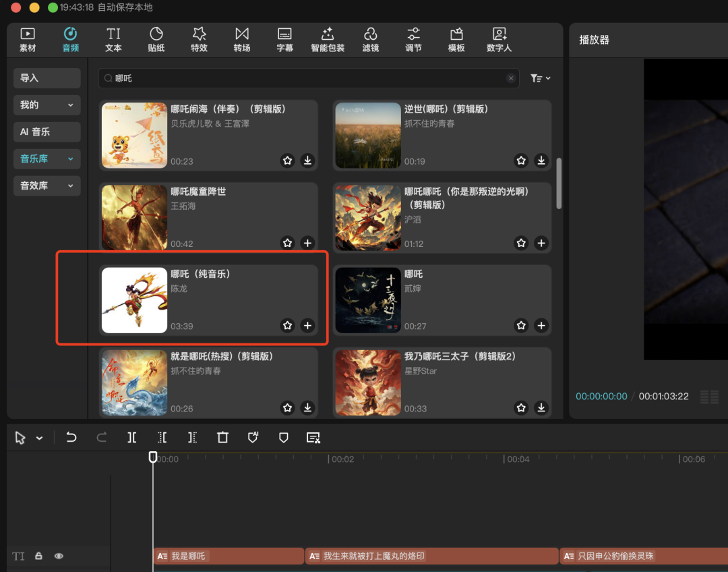Screen dimensions: 728x572
Task: Click the delete (trash) icon in timeline toolbar
Action: (x=222, y=437)
